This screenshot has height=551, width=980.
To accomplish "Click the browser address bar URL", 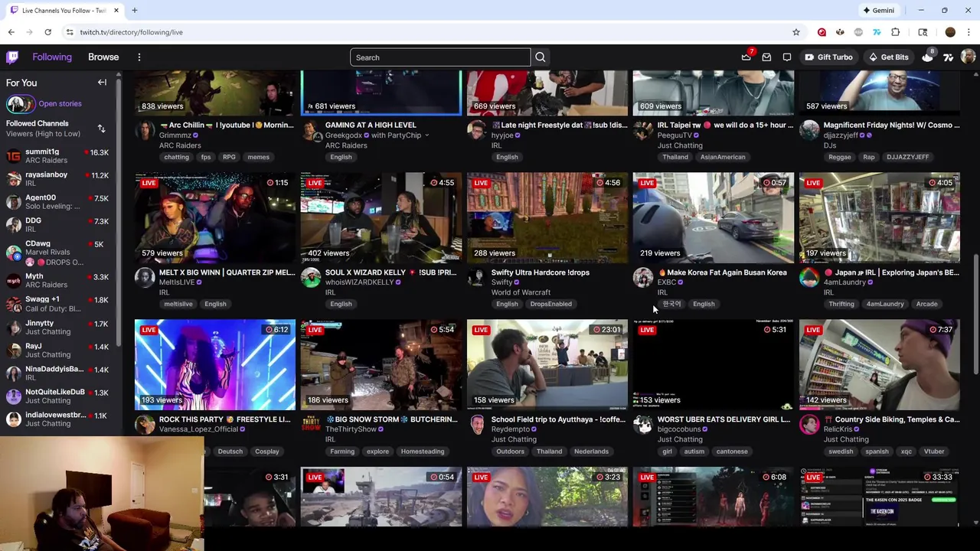I will [x=131, y=32].
